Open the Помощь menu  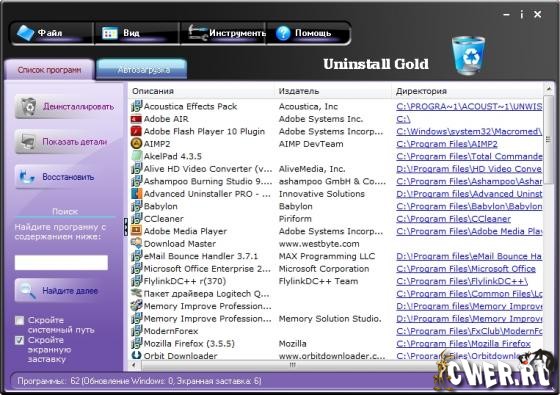[x=308, y=33]
